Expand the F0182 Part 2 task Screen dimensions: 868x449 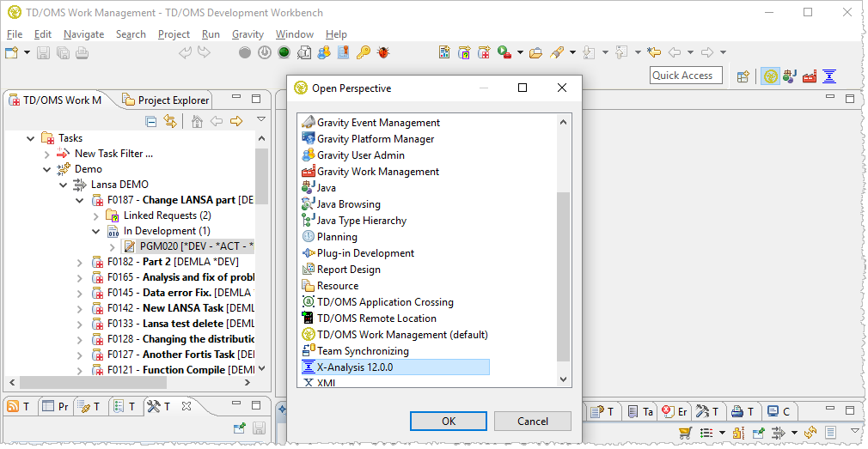(80, 262)
